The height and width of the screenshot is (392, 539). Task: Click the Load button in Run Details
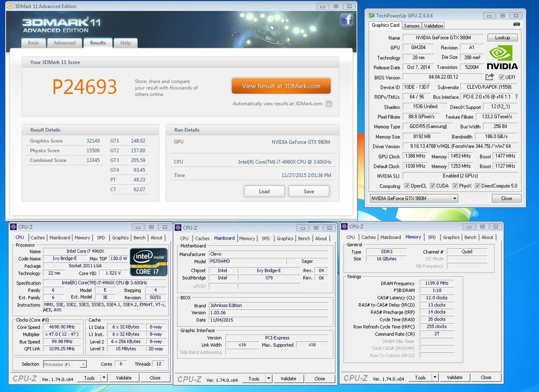264,191
